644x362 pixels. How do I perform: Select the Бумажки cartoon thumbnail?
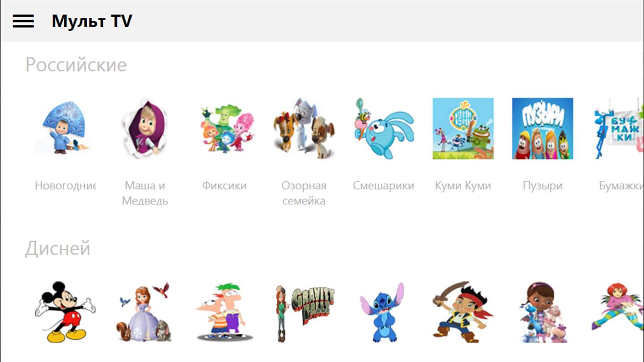tap(618, 129)
